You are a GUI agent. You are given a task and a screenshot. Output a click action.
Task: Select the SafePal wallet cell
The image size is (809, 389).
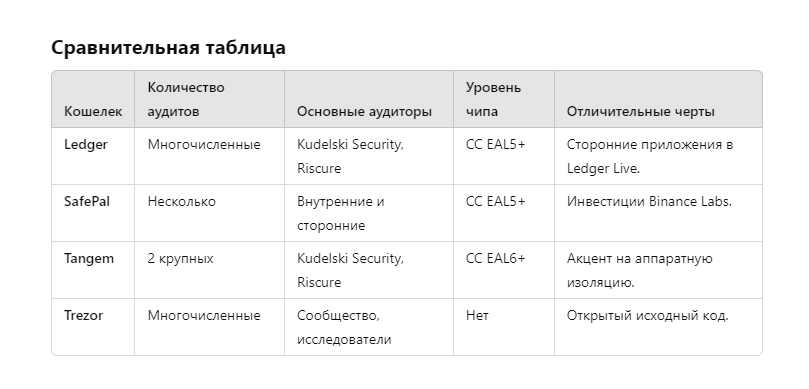coord(93,213)
